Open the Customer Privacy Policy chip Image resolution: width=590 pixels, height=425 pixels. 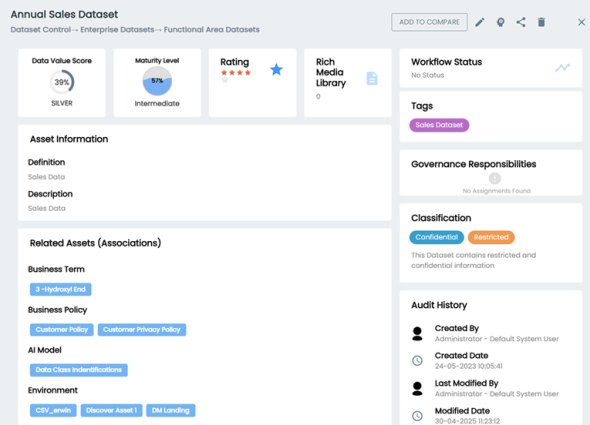(142, 330)
